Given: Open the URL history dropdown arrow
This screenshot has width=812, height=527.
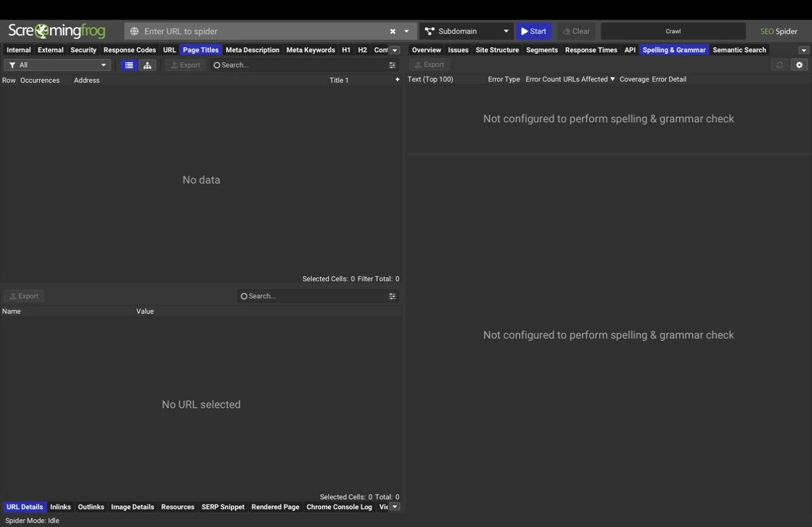Looking at the screenshot, I should click(407, 31).
